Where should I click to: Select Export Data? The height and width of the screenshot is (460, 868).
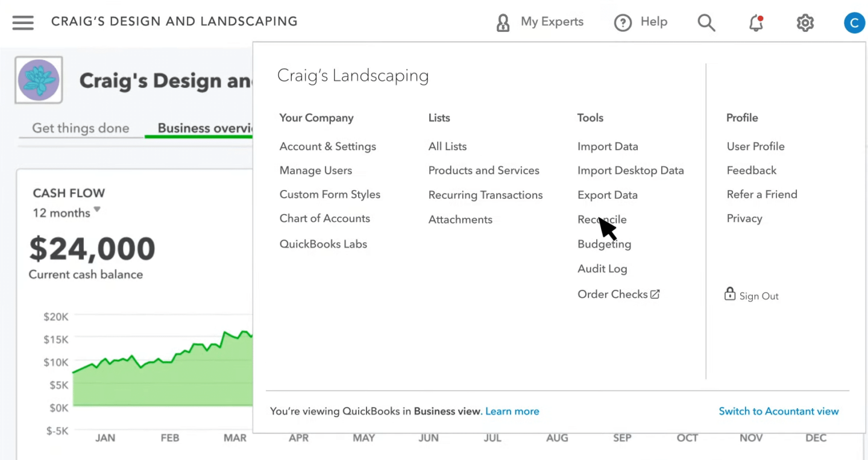[608, 195]
